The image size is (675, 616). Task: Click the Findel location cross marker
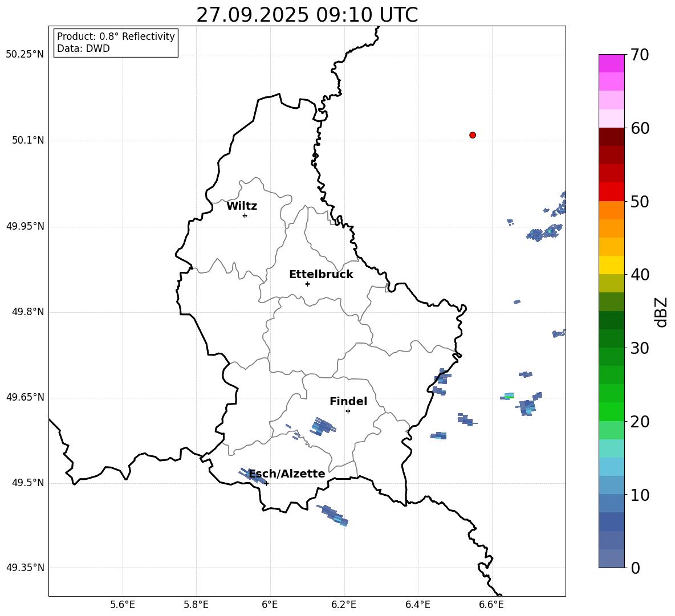(348, 411)
